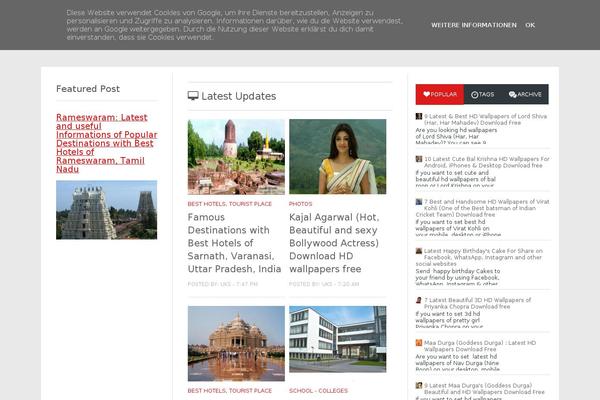The image size is (600, 400).
Task: Click the 9 Latest Maa Durga's small thumbnail
Action: [419, 385]
